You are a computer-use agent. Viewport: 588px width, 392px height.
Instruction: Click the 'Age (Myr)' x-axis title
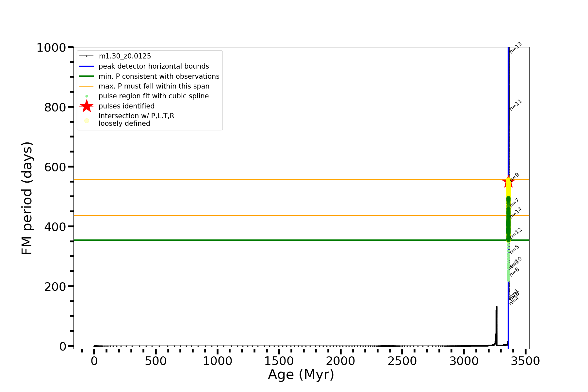(x=301, y=374)
